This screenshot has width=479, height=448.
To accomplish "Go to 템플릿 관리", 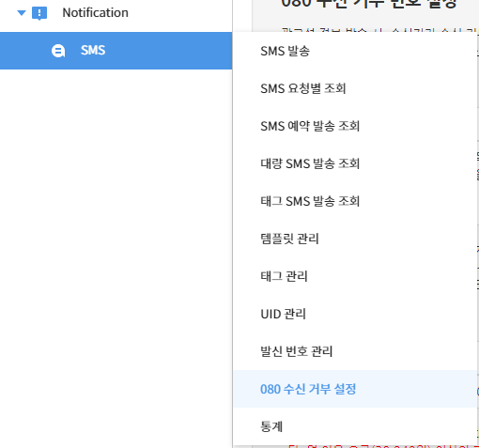I will click(355, 239).
